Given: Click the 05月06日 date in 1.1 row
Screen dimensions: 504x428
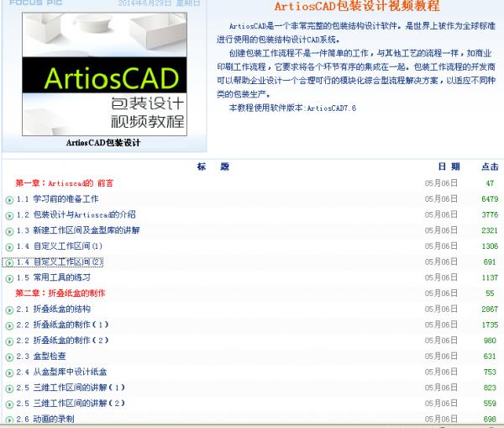Looking at the screenshot, I should coord(441,199).
